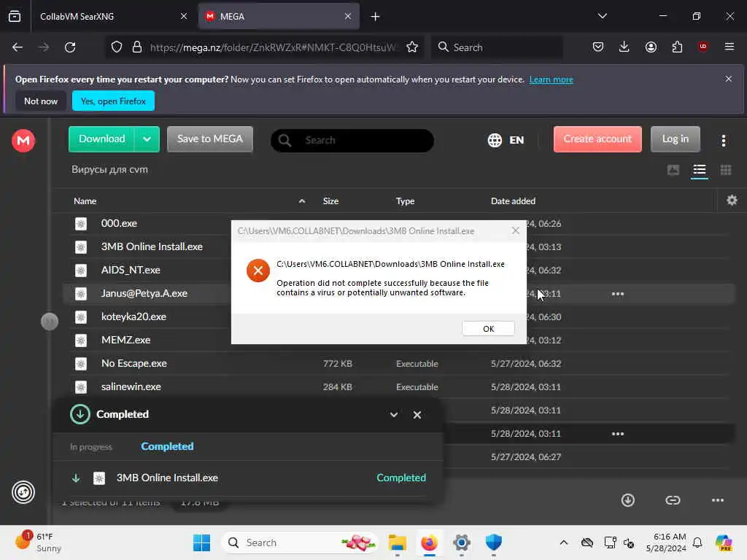The width and height of the screenshot is (747, 560).
Task: Open a new browser tab
Action: coord(376,17)
